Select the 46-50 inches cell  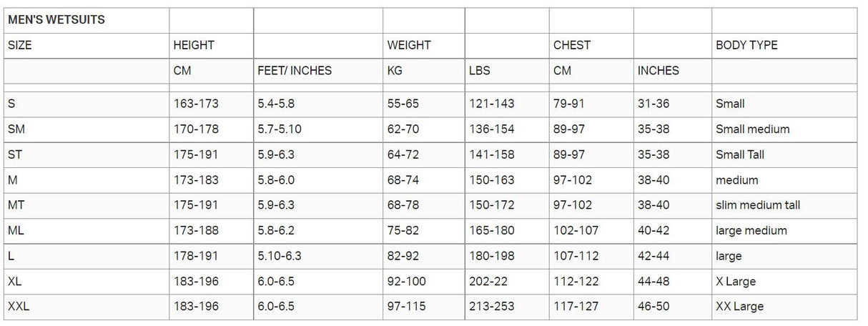click(x=654, y=307)
